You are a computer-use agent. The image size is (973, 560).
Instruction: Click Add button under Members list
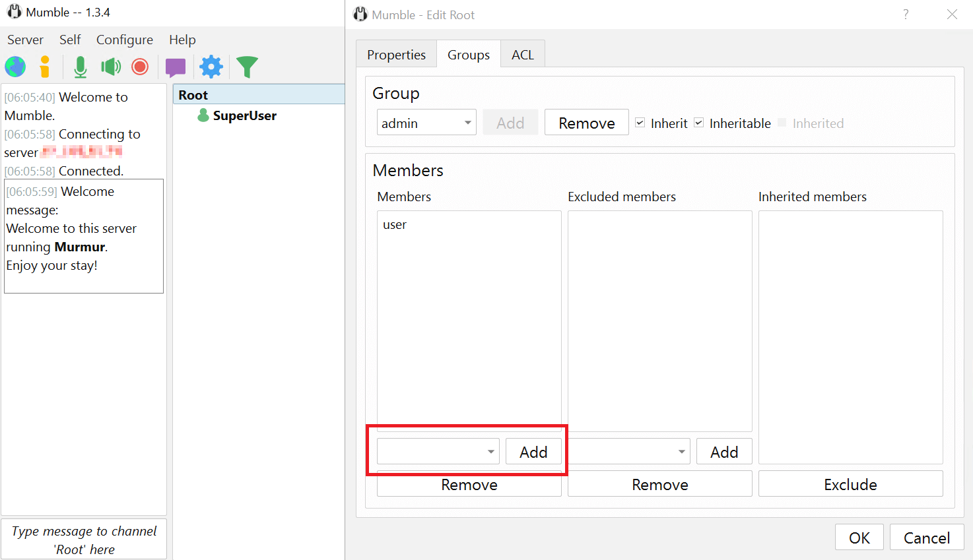(533, 452)
